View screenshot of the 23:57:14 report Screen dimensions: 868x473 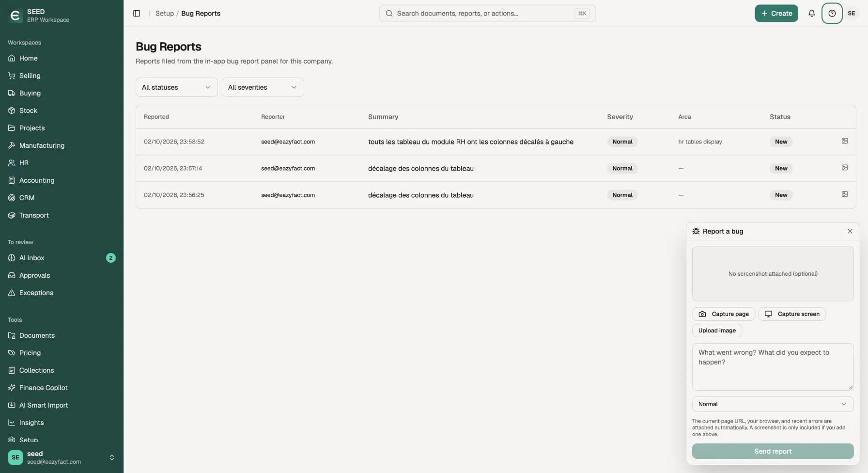[845, 168]
